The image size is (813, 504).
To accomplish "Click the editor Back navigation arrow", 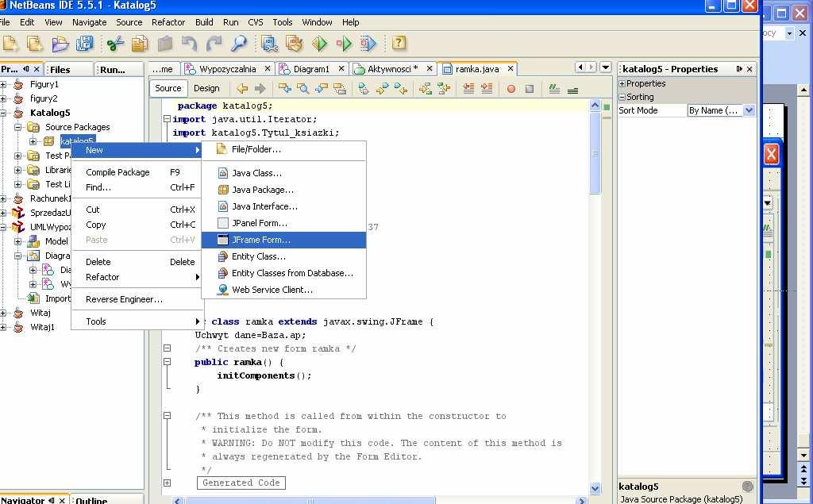I will [242, 89].
